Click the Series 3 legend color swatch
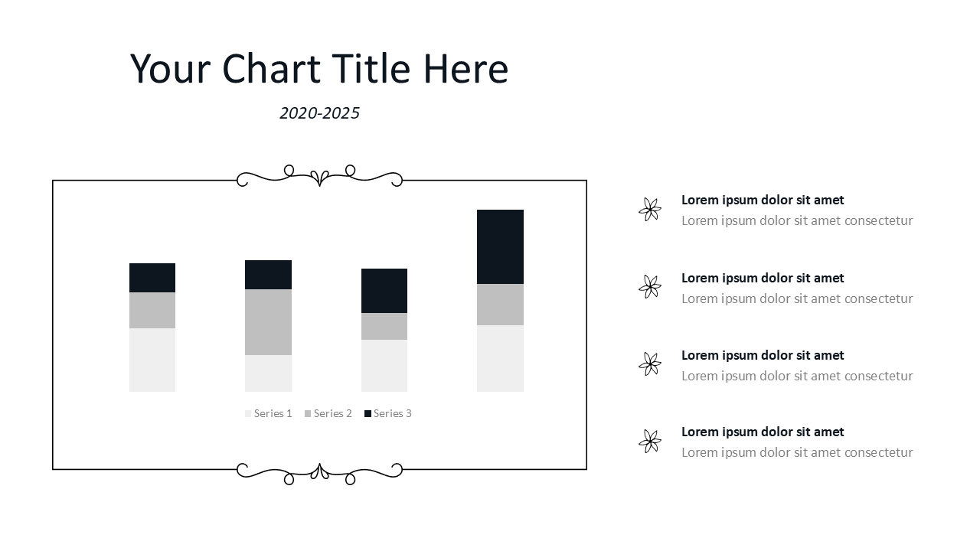Screen dimensions: 980x551 [x=367, y=414]
